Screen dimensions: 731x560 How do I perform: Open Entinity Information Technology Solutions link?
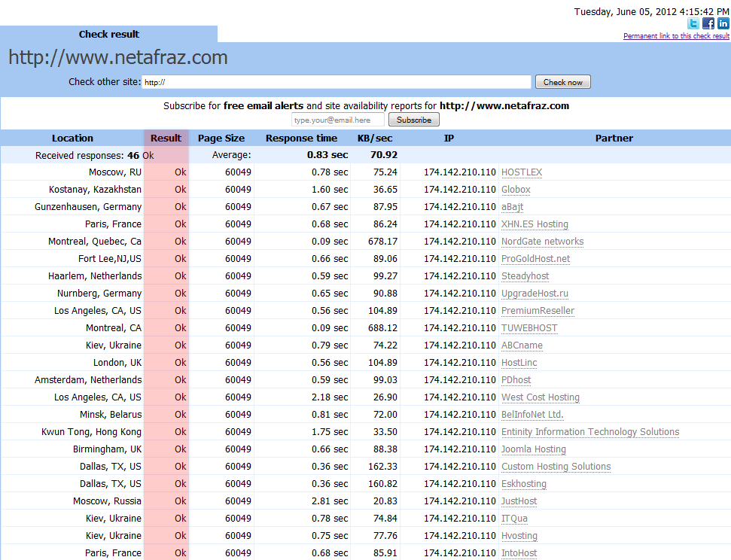(x=590, y=432)
